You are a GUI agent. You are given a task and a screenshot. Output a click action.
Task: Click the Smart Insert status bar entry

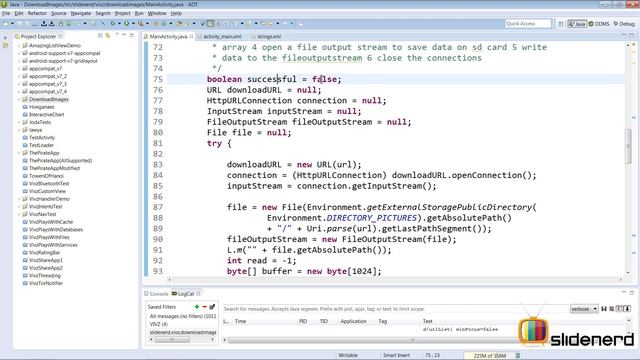396,355
